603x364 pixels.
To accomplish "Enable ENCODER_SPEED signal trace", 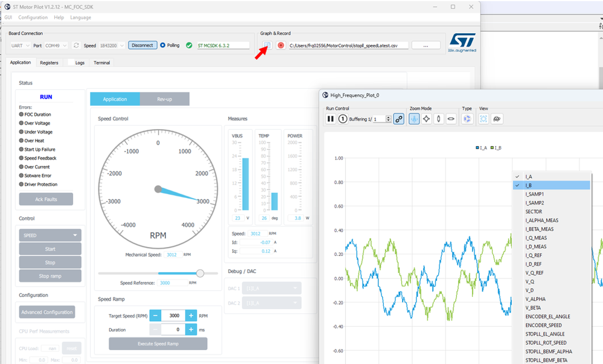I will (552, 325).
